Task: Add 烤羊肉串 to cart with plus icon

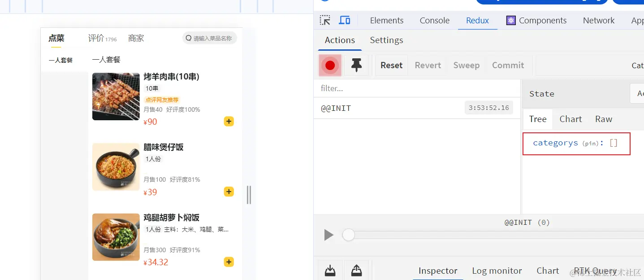Action: point(229,122)
